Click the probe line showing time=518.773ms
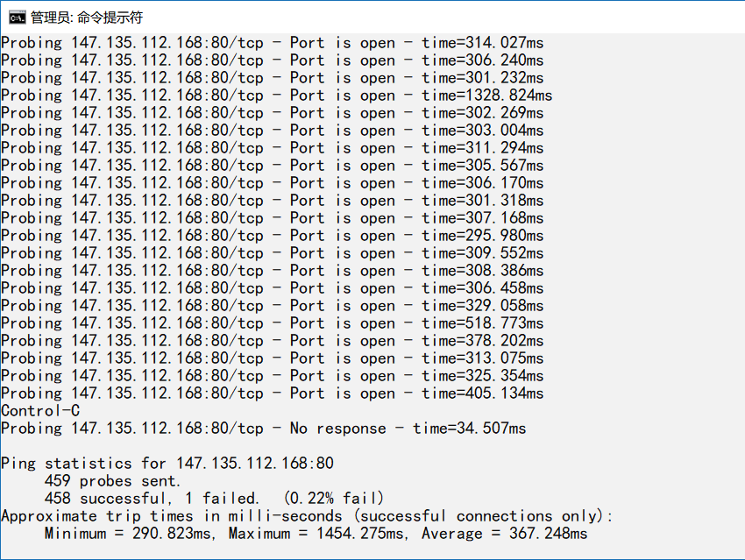745x560 pixels. coord(272,323)
